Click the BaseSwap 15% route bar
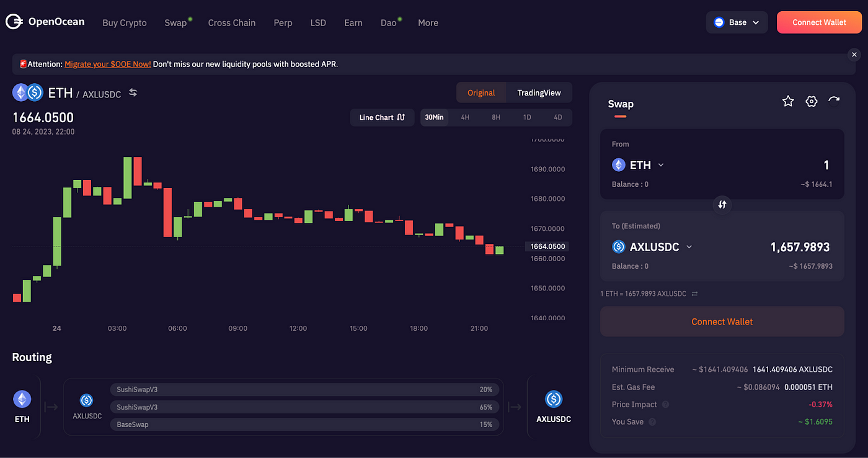Screen dimensions: 868x458 (x=304, y=424)
